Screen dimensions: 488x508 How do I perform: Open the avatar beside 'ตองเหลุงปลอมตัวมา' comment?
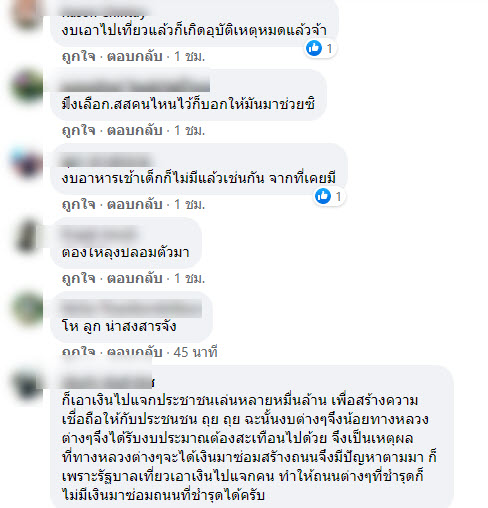(x=27, y=236)
